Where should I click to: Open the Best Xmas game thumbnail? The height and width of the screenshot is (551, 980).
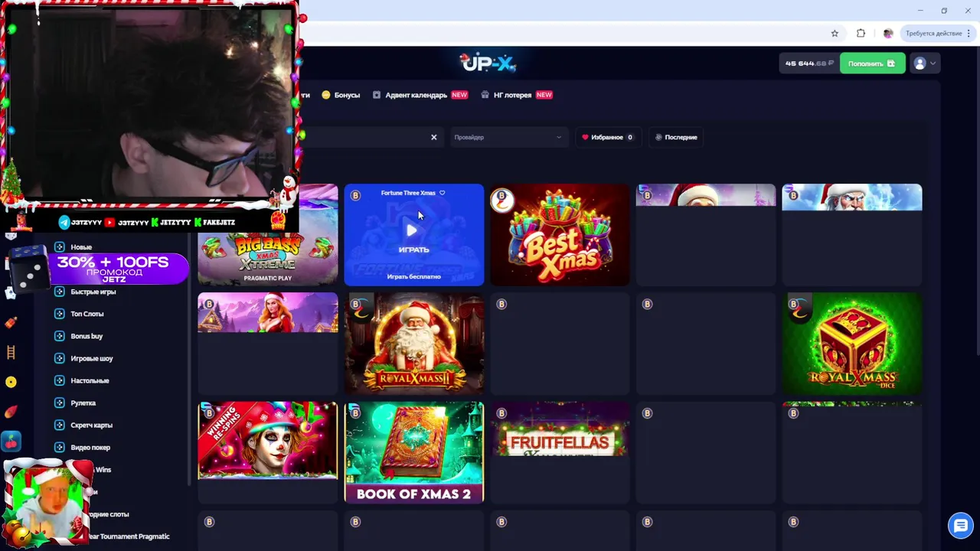pos(560,235)
